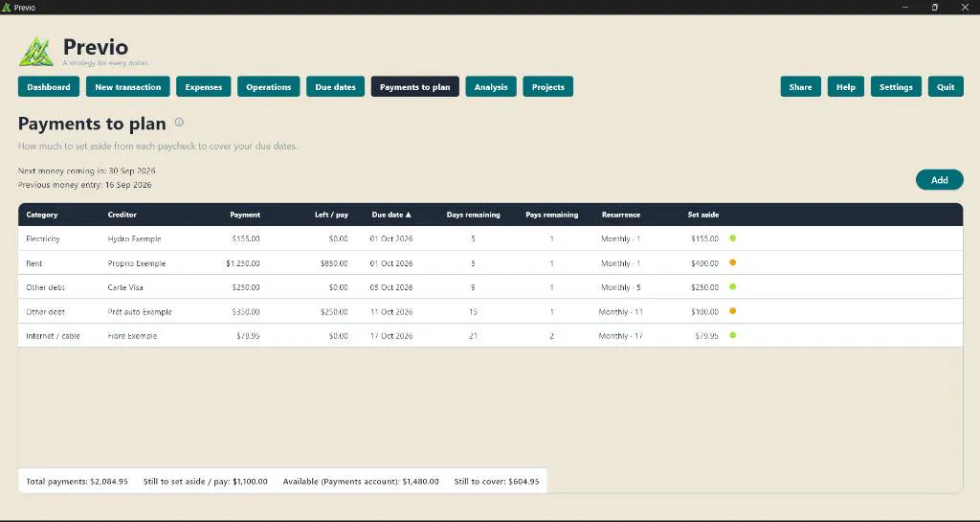
Task: Click Available (Payments account) amount
Action: pyautogui.click(x=361, y=482)
